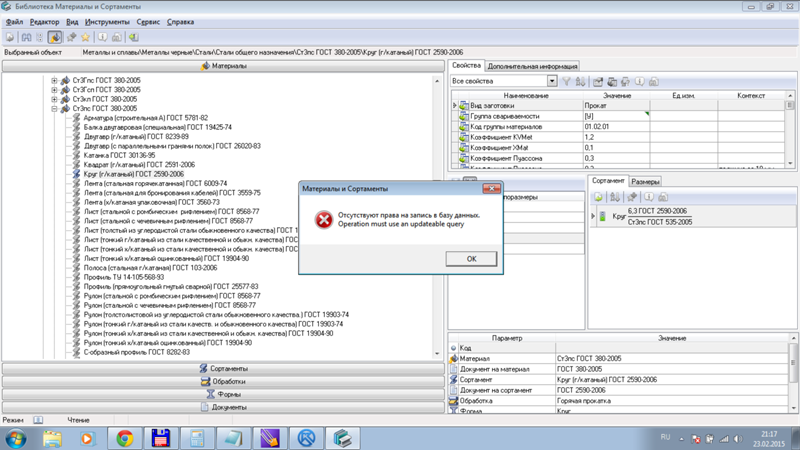
Task: Switch to the Свойства tab
Action: pyautogui.click(x=466, y=66)
